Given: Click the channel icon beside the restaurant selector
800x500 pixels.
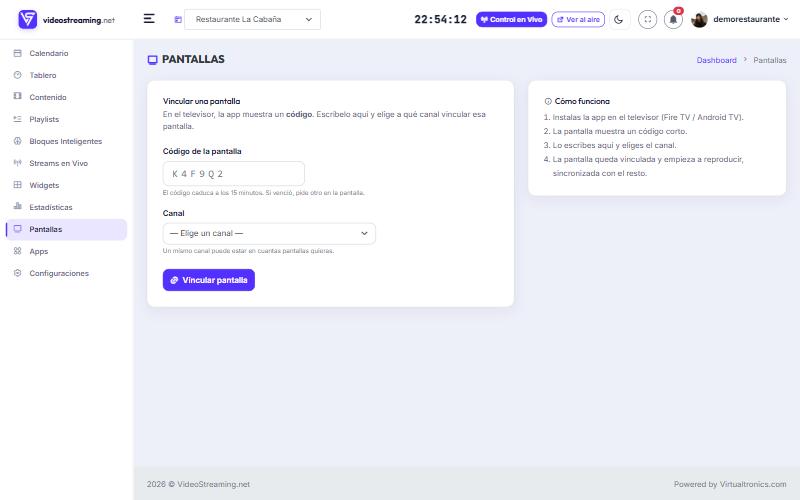Looking at the screenshot, I should pos(178,19).
